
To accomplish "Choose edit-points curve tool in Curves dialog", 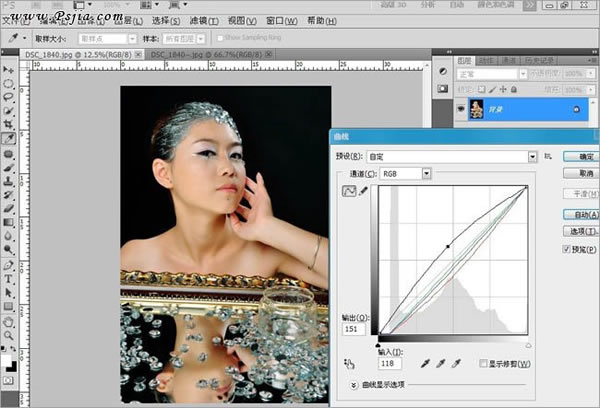I will 349,191.
